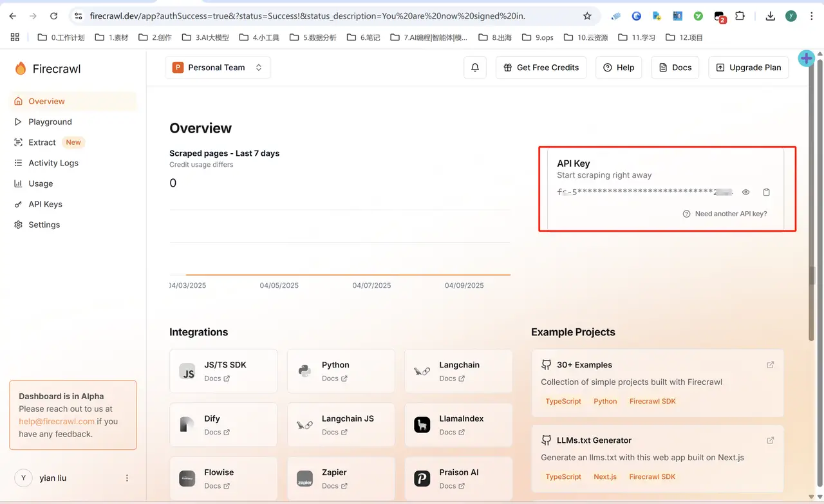Open the Docs button in header
824x504 pixels.
[x=675, y=68]
